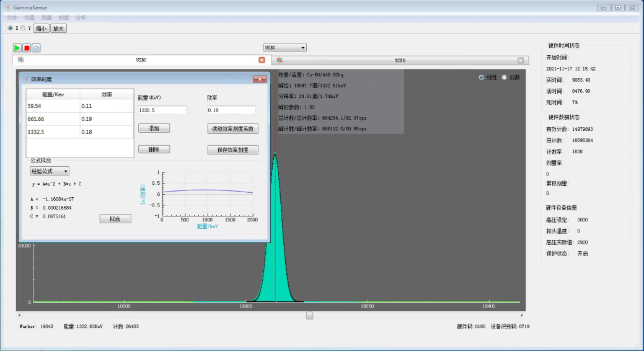The height and width of the screenshot is (351, 644).
Task: Choose the 线性 display radio option
Action: point(482,78)
